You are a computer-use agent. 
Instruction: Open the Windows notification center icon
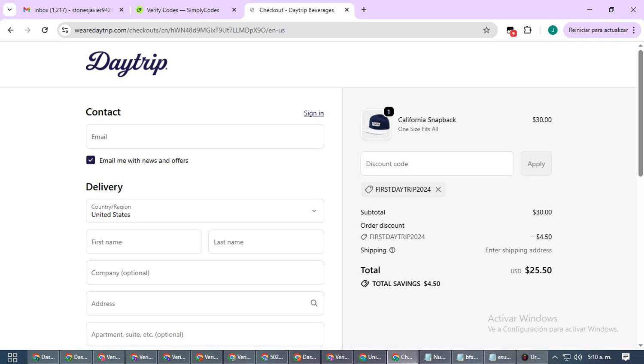point(626,357)
